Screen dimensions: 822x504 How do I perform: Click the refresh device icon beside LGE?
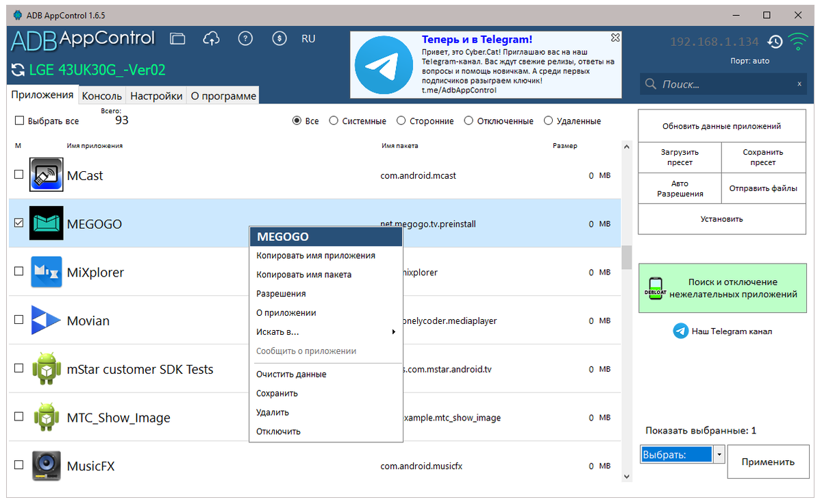(17, 70)
